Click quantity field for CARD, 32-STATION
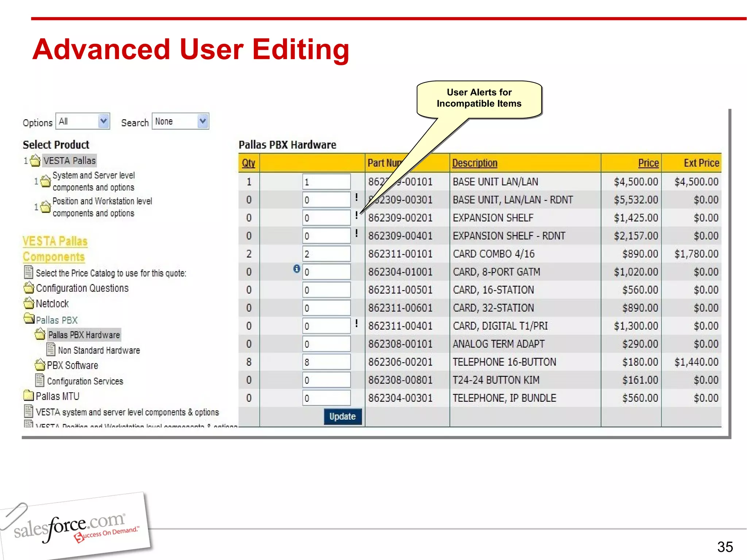 click(326, 308)
